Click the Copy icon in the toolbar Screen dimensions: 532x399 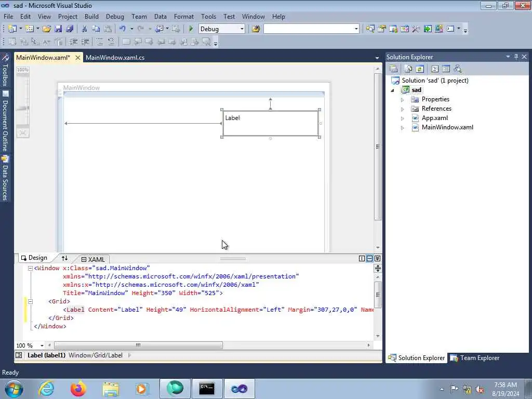(x=96, y=29)
